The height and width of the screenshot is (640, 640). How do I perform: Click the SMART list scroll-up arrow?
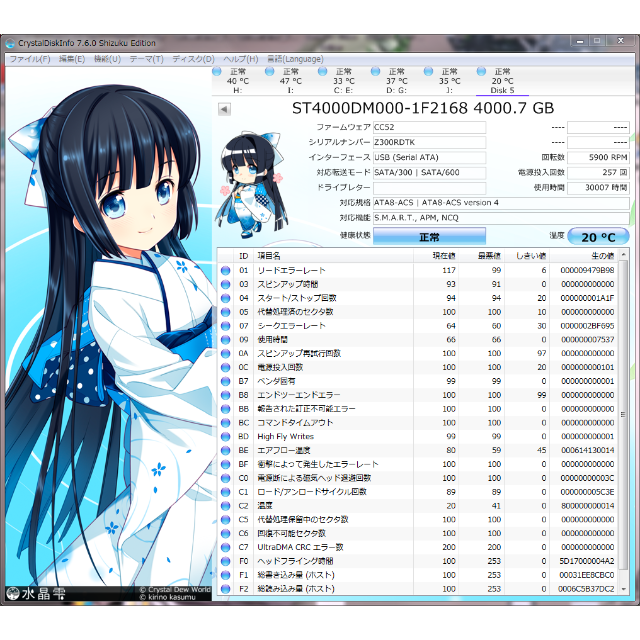tap(623, 255)
